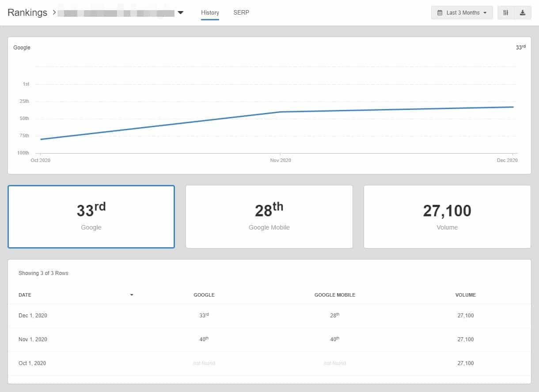Sort table by GOOGLE column header
This screenshot has height=392, width=539.
[204, 295]
